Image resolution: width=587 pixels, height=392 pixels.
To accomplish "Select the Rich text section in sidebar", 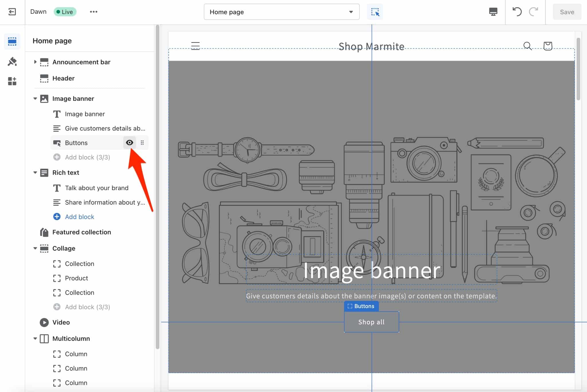I will [x=66, y=172].
